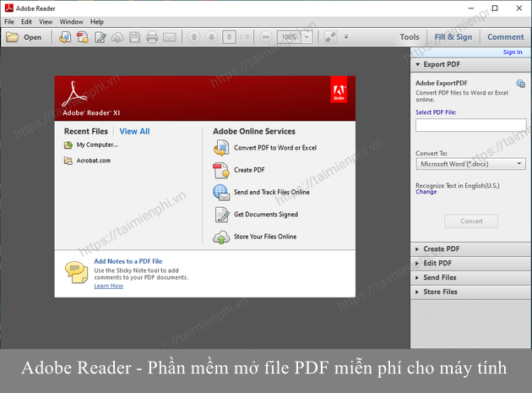Click the Email envelope toolbar icon
This screenshot has height=393, width=532.
click(170, 37)
